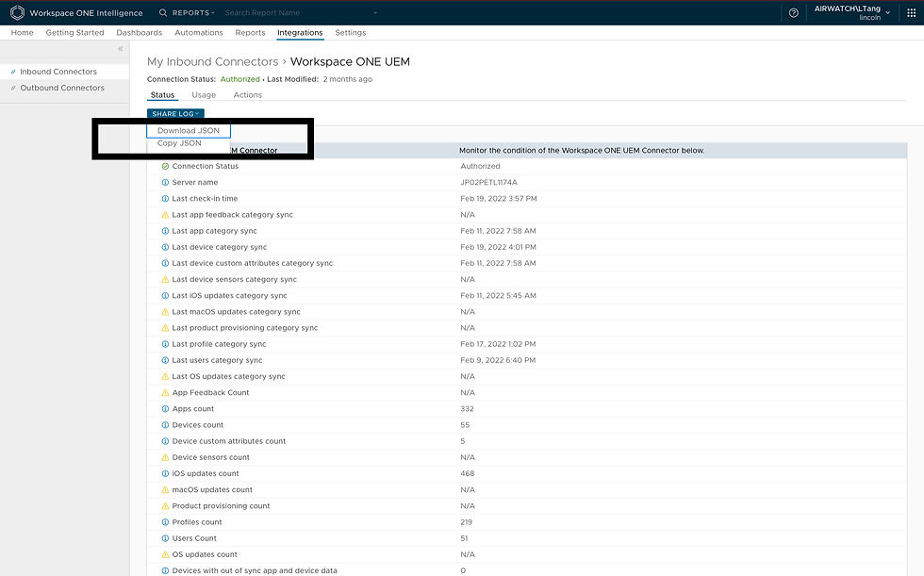Click the Last OS updates category sync label
Image resolution: width=924 pixels, height=576 pixels.
pos(228,376)
